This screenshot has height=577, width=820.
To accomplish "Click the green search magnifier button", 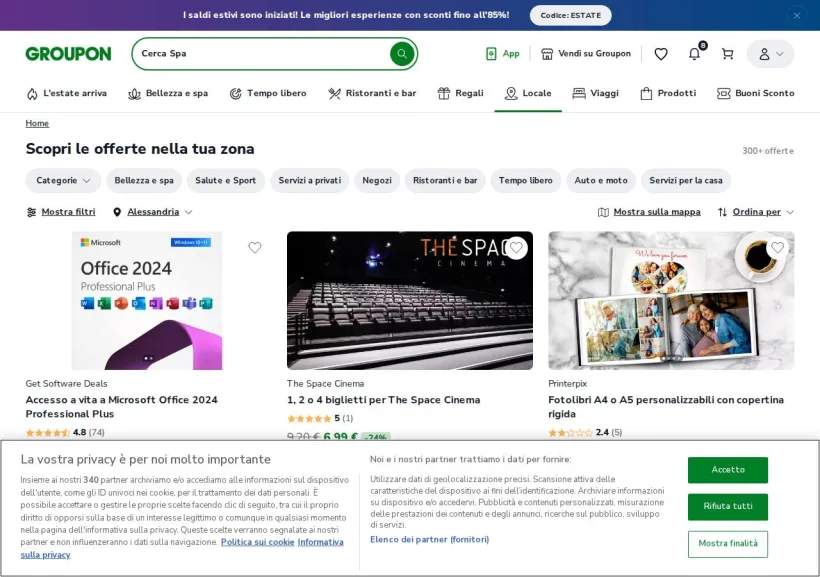I will tap(402, 53).
